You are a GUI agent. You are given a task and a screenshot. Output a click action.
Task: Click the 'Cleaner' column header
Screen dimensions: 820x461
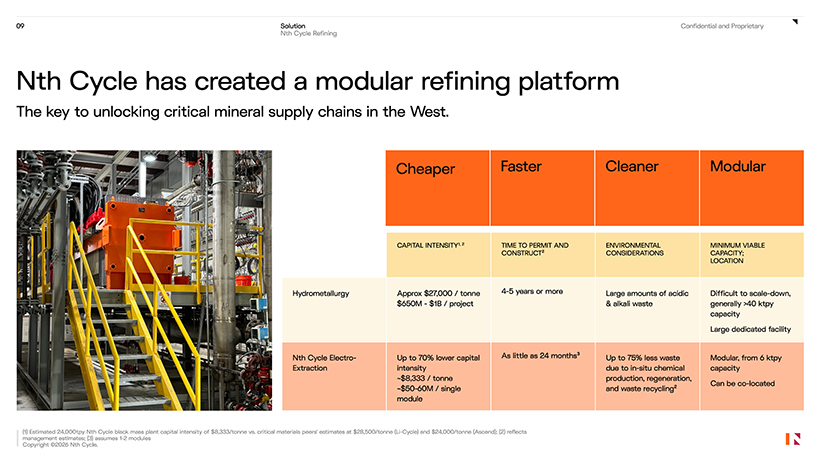pyautogui.click(x=647, y=188)
